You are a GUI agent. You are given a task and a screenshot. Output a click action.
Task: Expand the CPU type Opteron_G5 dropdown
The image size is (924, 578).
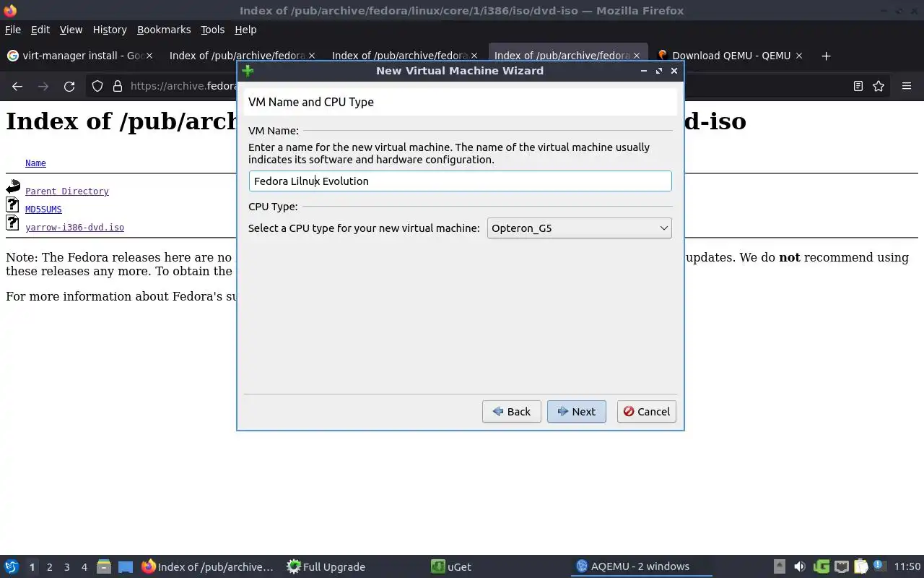point(579,228)
